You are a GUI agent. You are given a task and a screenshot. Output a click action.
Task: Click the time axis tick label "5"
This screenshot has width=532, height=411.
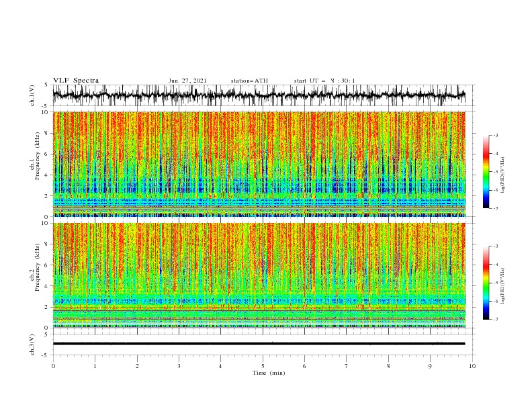(263, 366)
